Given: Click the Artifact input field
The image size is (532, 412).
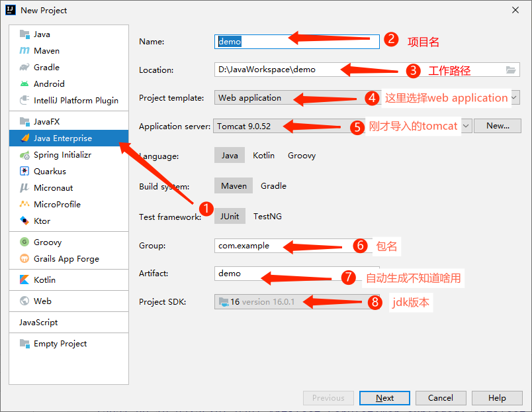Looking at the screenshot, I should [297, 274].
